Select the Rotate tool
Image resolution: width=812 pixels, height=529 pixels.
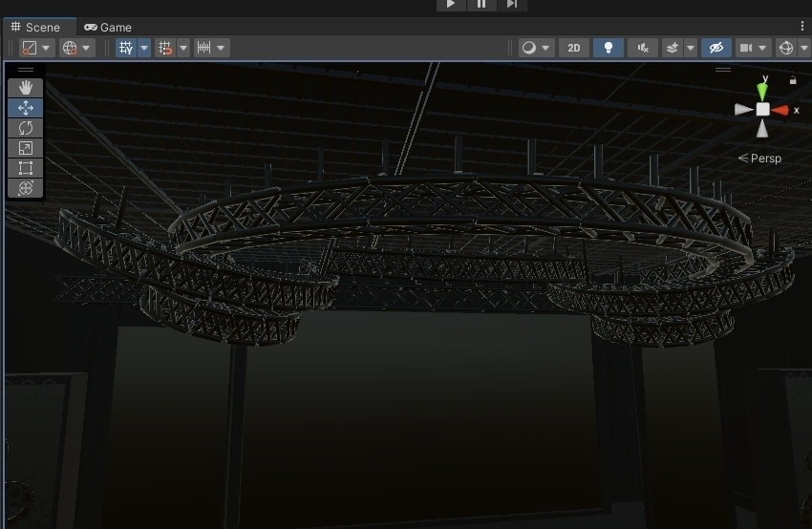(x=26, y=128)
